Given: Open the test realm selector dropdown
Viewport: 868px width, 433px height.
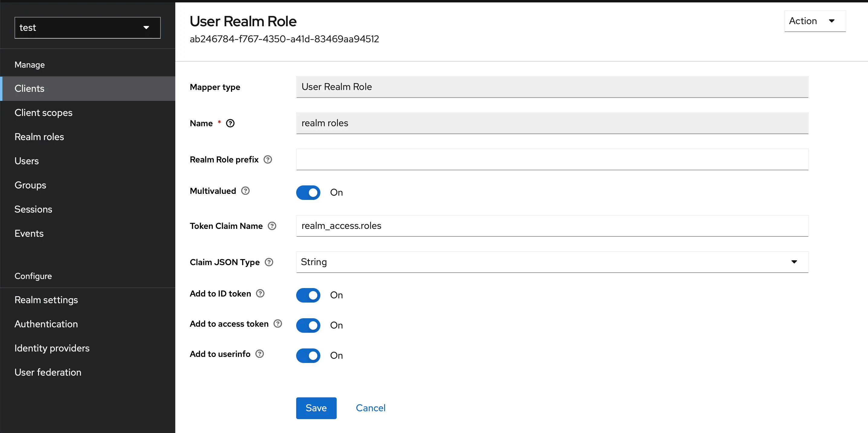Looking at the screenshot, I should tap(87, 27).
